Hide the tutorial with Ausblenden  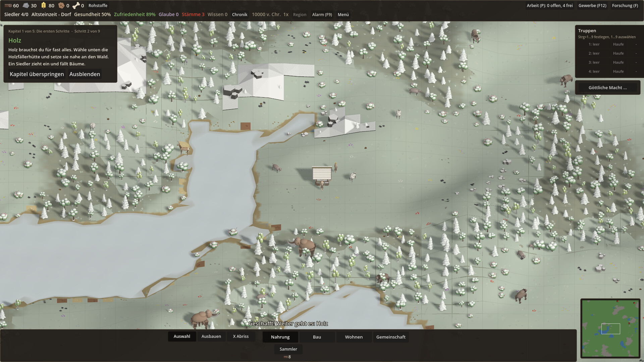click(x=85, y=74)
